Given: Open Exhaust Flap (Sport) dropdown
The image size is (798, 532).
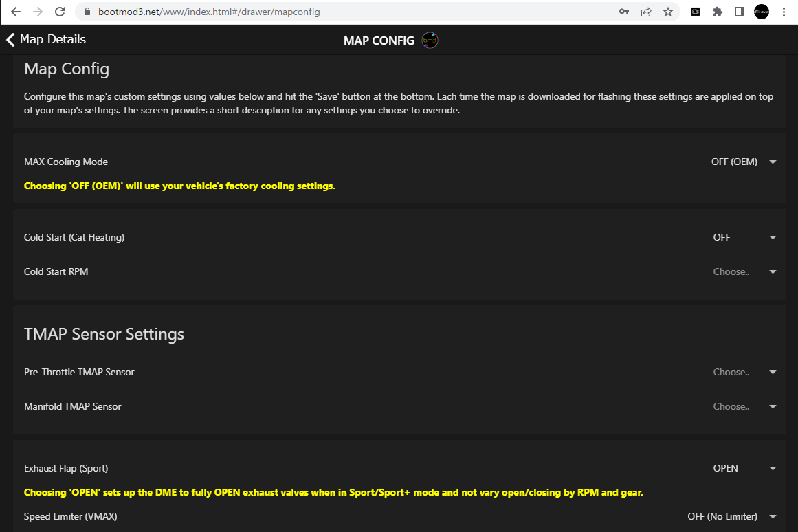Looking at the screenshot, I should point(744,468).
